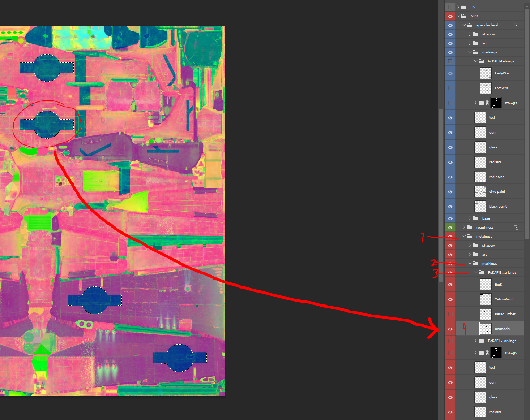Viewport: 530px width, 420px height.
Task: Click the Roundels layer thumbnail
Action: click(x=486, y=329)
